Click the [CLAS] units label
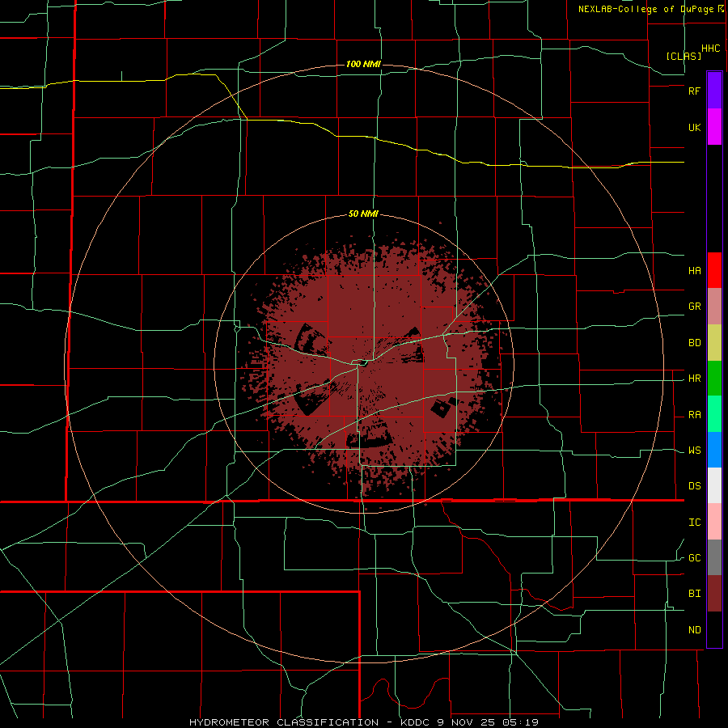Viewport: 728px width, 728px height. [x=684, y=56]
